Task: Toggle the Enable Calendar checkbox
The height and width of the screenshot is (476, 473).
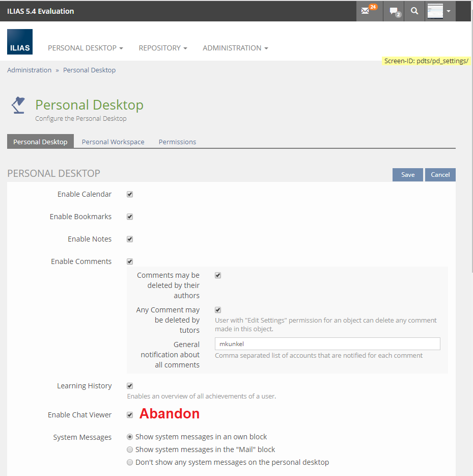Action: click(x=130, y=194)
